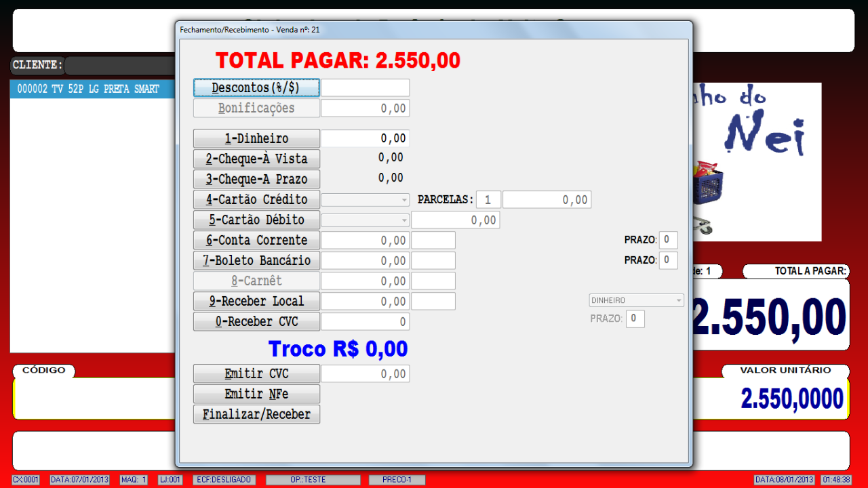Image resolution: width=868 pixels, height=488 pixels.
Task: Click Emitir NFe button
Action: (x=256, y=394)
